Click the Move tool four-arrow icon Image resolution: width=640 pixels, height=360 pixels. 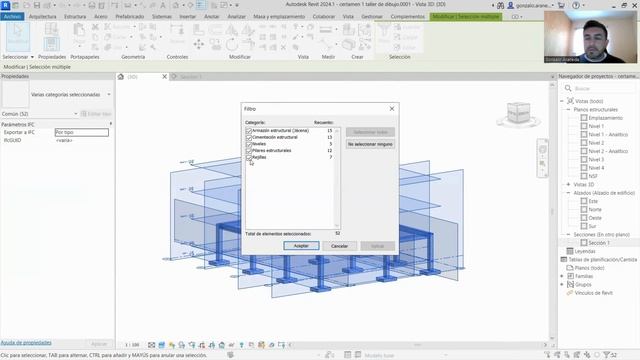coord(199,44)
